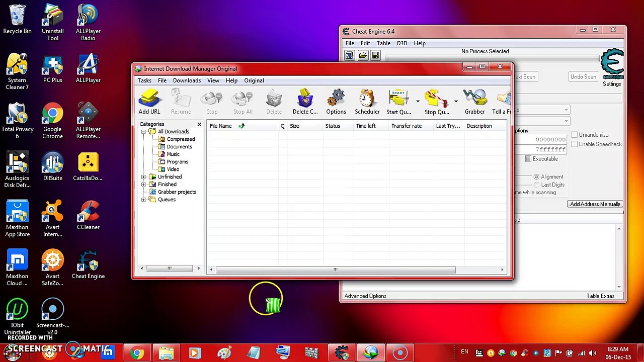Open the Start Queue dropdown arrow
The image size is (644, 362).
tap(418, 102)
